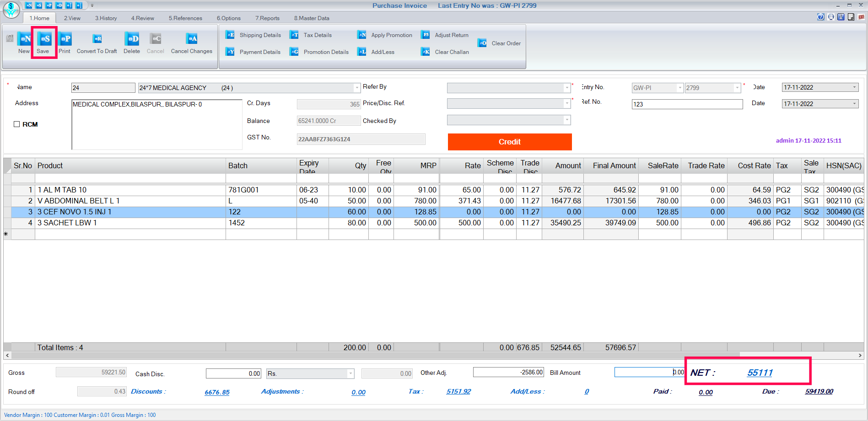Click the Cancel Changes icon
Screen dimensions: 868x421
192,39
